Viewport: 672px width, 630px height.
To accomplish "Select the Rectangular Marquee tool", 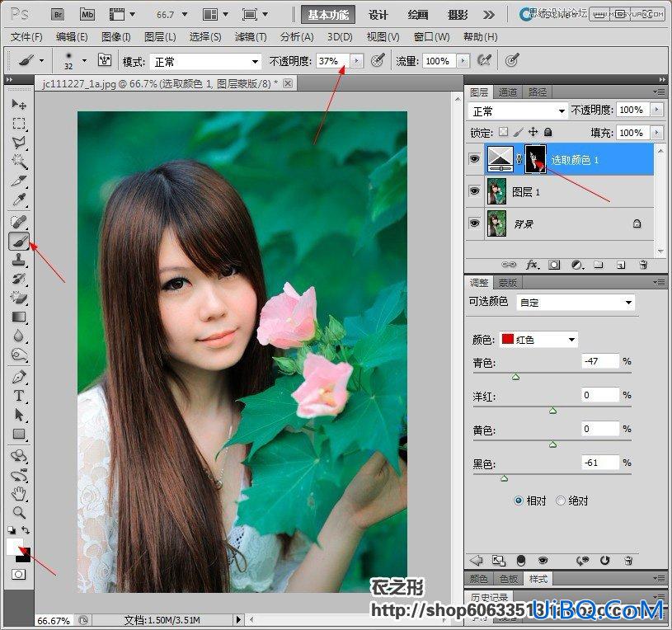I will (x=18, y=124).
